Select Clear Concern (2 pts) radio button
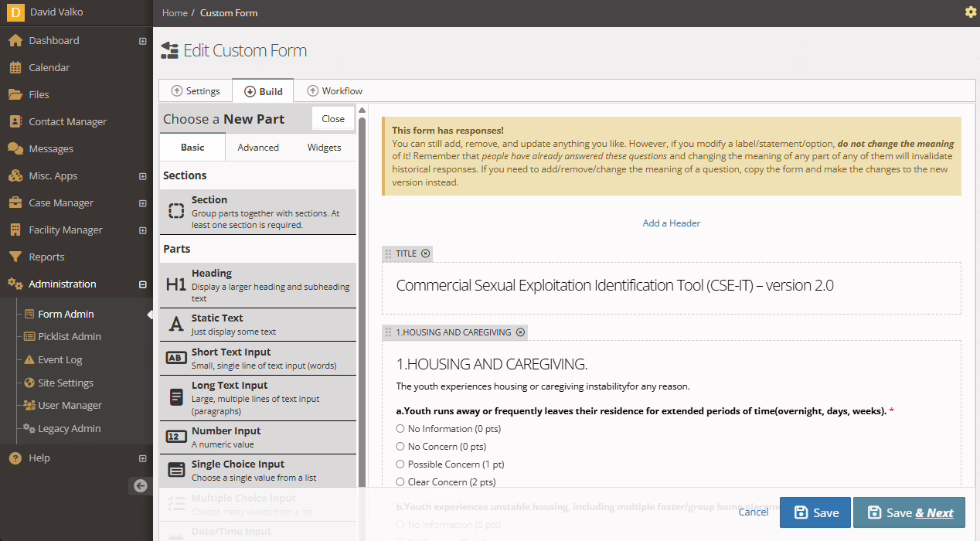980x541 pixels. [x=400, y=482]
